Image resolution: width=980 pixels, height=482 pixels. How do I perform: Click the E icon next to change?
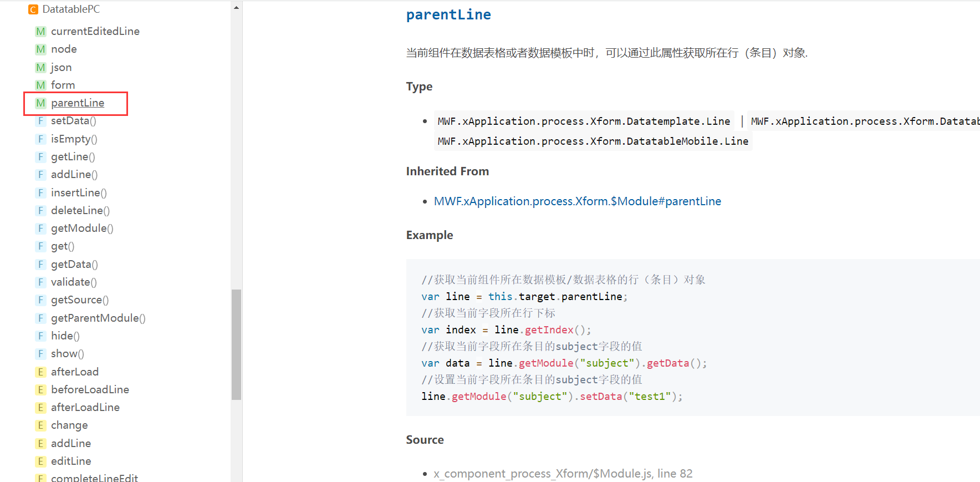click(x=40, y=425)
